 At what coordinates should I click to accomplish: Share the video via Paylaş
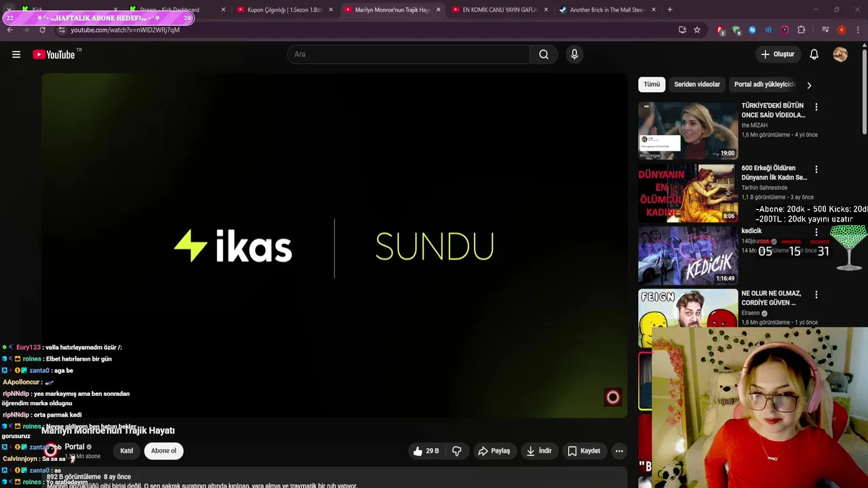[494, 451]
